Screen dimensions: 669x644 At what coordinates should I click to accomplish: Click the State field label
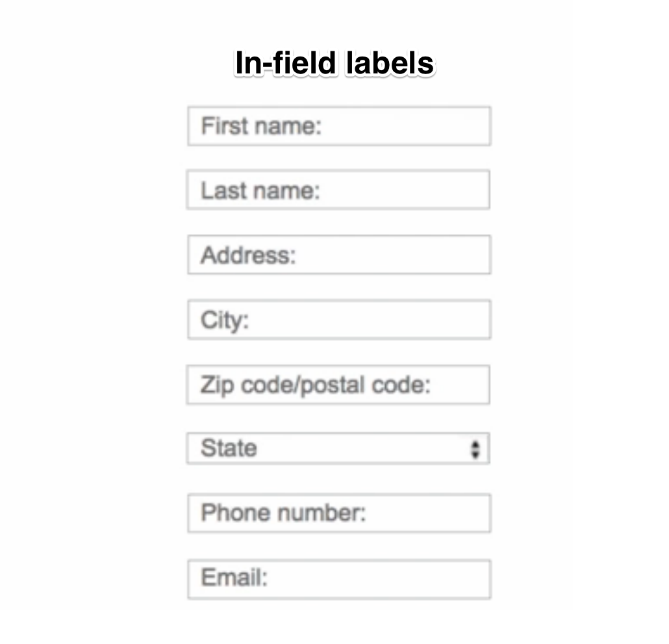229,448
